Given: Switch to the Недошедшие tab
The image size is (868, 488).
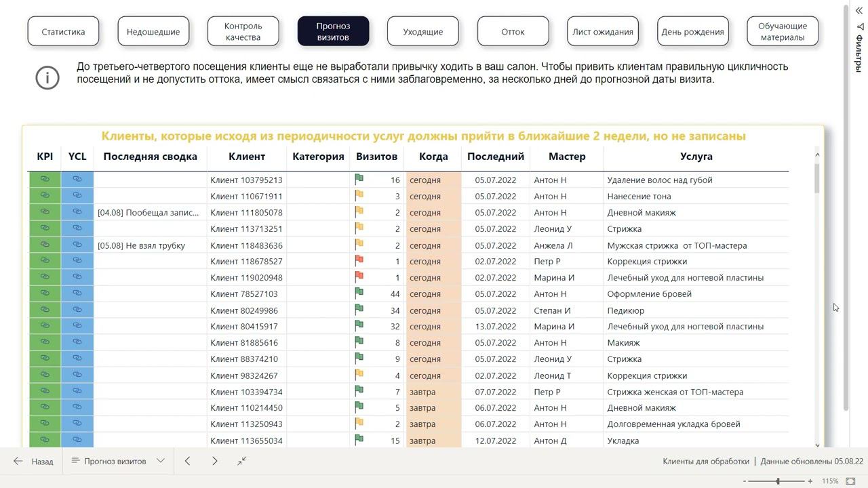Looking at the screenshot, I should tap(153, 32).
